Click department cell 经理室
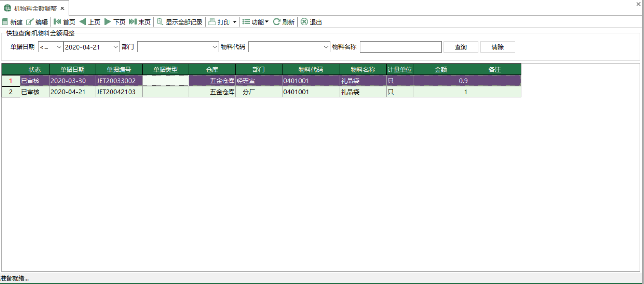 pos(259,81)
